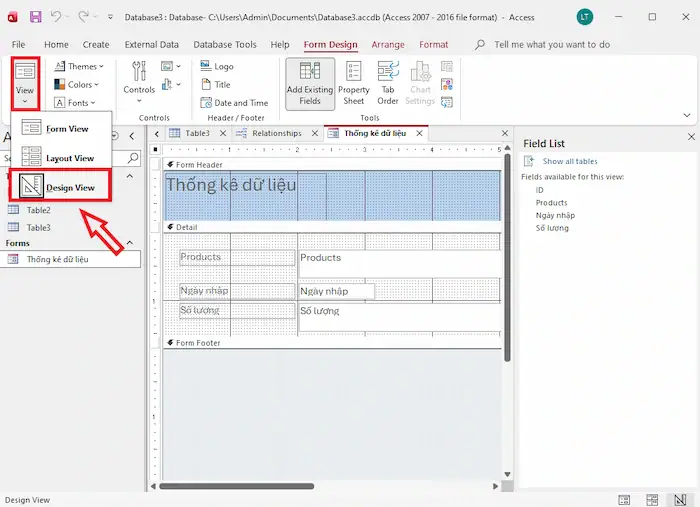700x507 pixels.
Task: Open the Property Sheet pane
Action: tap(354, 82)
